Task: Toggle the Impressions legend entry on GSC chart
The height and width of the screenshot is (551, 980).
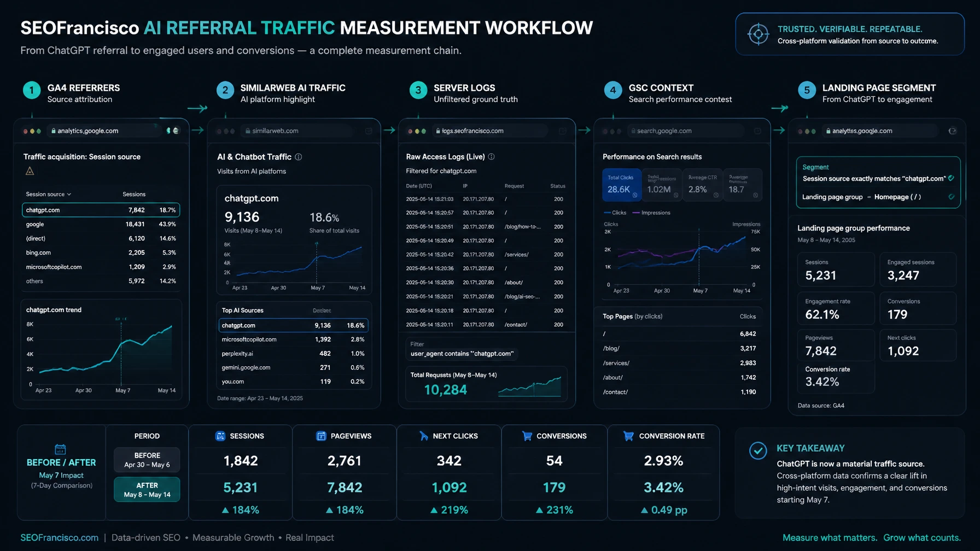Action: point(651,213)
